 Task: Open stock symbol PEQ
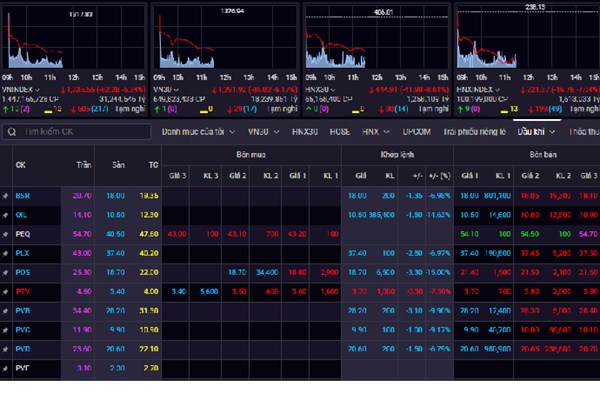pos(23,234)
